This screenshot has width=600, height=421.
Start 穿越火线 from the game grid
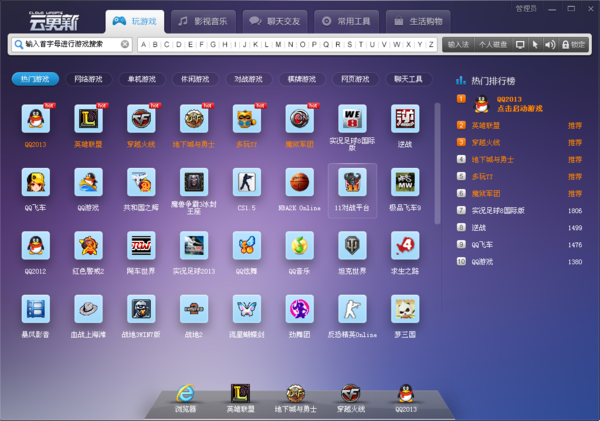(141, 119)
